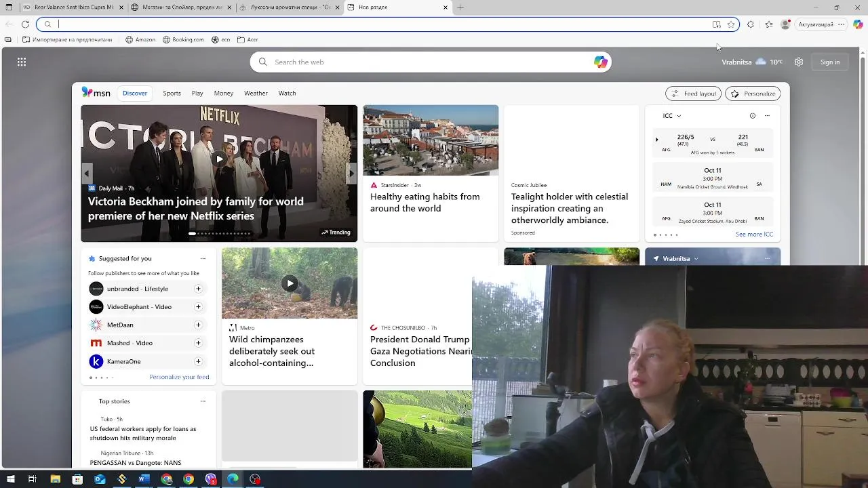Open ICC card info icon
The height and width of the screenshot is (488, 868).
pyautogui.click(x=752, y=116)
